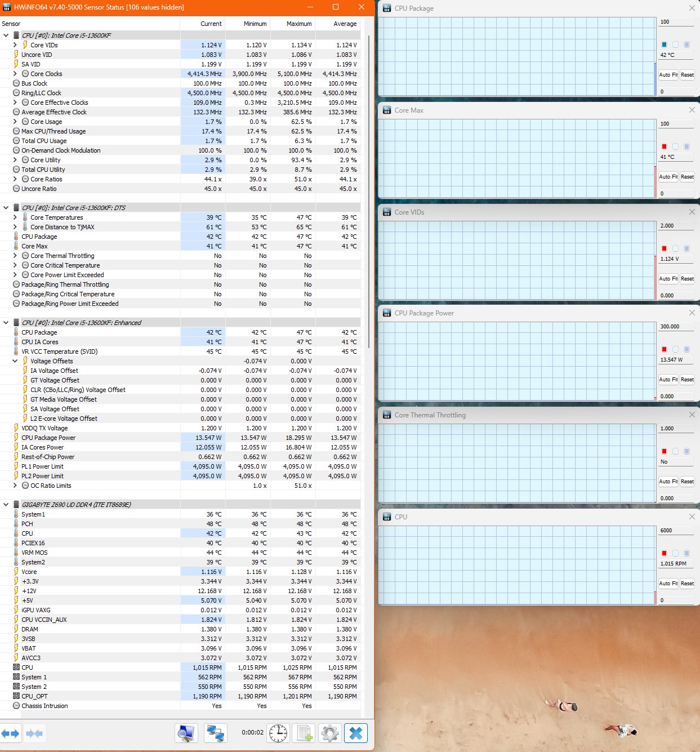This screenshot has width=700, height=752.
Task: Click Reset in Core VIDs graph window
Action: pyautogui.click(x=687, y=279)
